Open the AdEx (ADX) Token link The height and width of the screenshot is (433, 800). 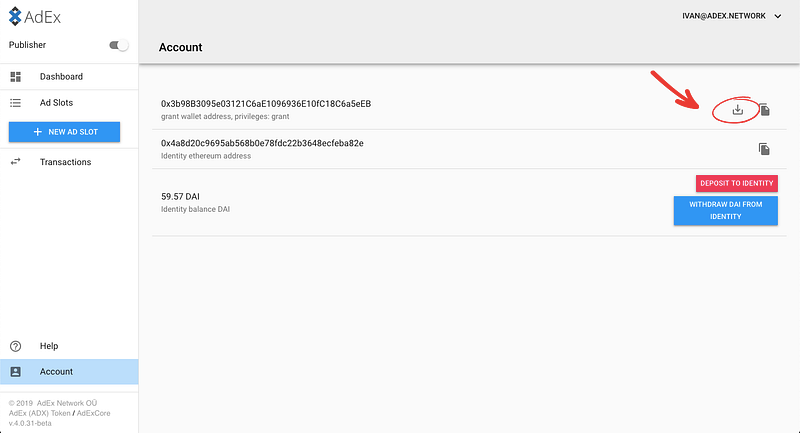pos(39,413)
